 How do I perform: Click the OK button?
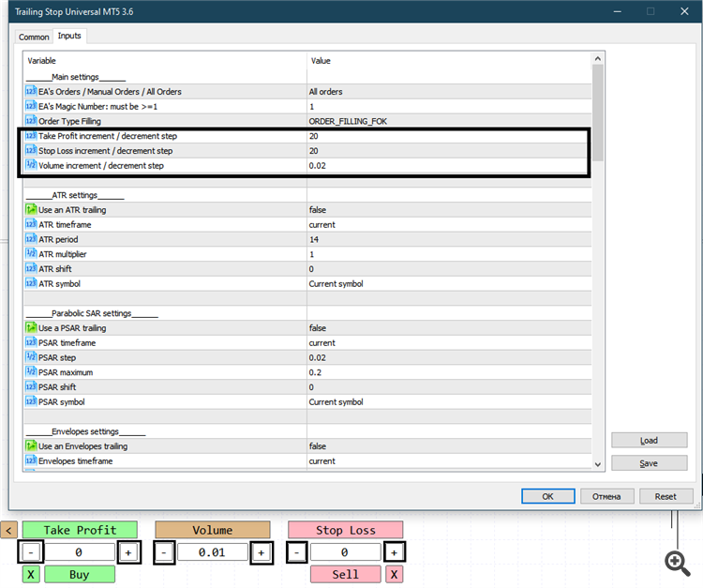click(x=548, y=496)
